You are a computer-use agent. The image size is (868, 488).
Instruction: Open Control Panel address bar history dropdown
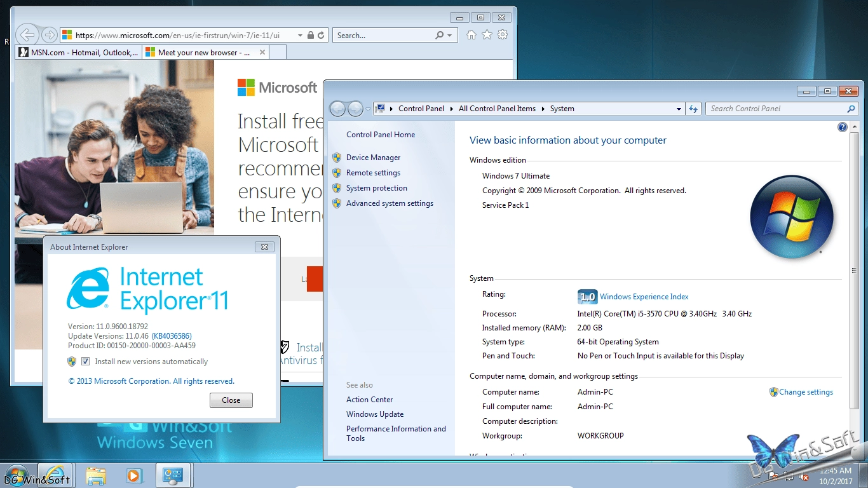tap(679, 109)
